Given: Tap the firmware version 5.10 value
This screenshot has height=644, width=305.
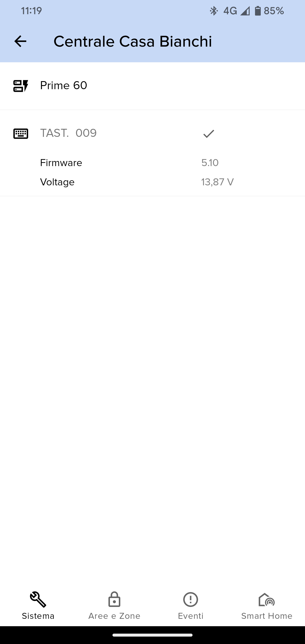Looking at the screenshot, I should (x=210, y=163).
